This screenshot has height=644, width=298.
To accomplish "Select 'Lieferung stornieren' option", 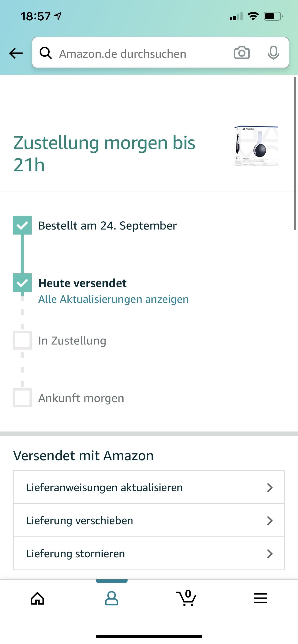I will point(149,554).
